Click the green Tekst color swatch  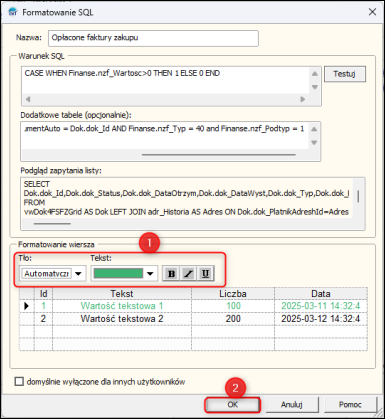point(118,274)
